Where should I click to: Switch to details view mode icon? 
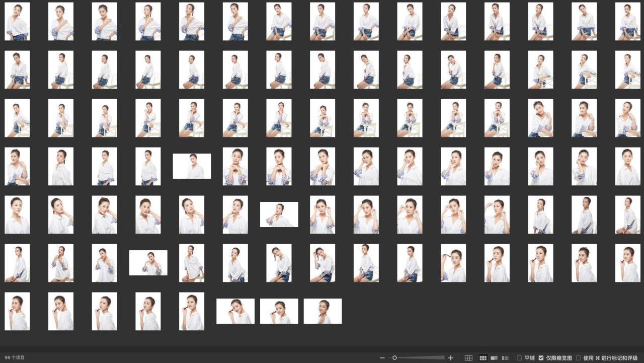494,358
